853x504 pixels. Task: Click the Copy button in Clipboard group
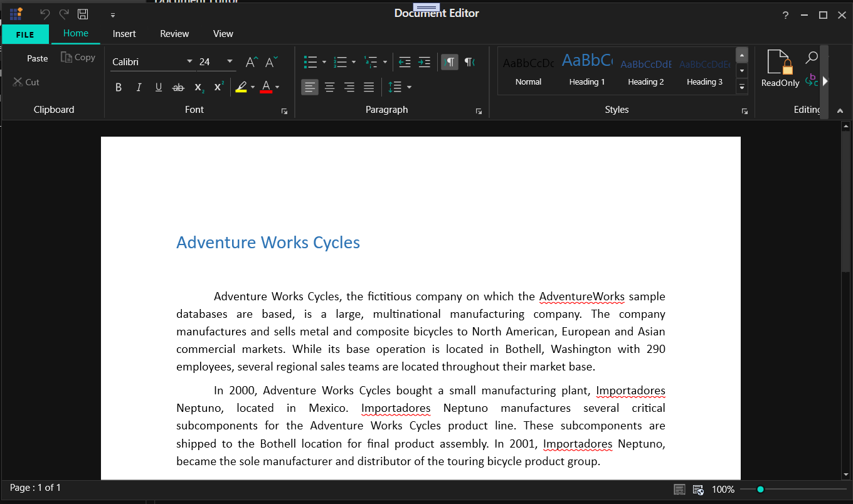[x=78, y=57]
